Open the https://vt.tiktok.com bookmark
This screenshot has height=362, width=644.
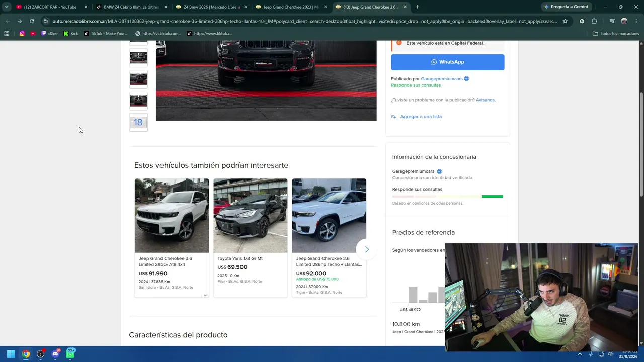[x=158, y=34]
